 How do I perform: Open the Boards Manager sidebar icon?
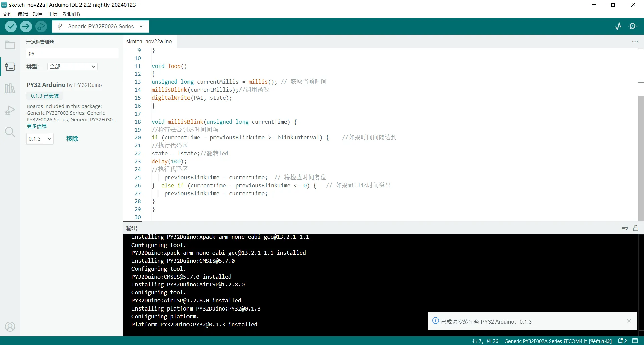[x=10, y=67]
